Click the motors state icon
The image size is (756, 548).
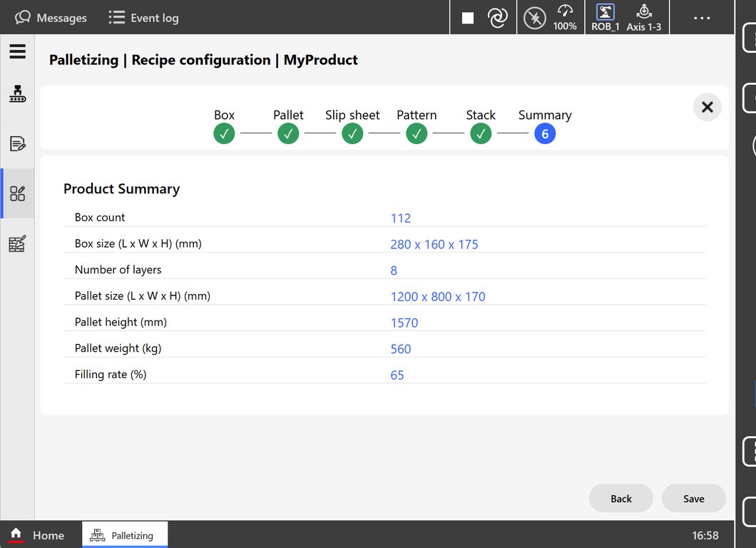[x=535, y=19]
